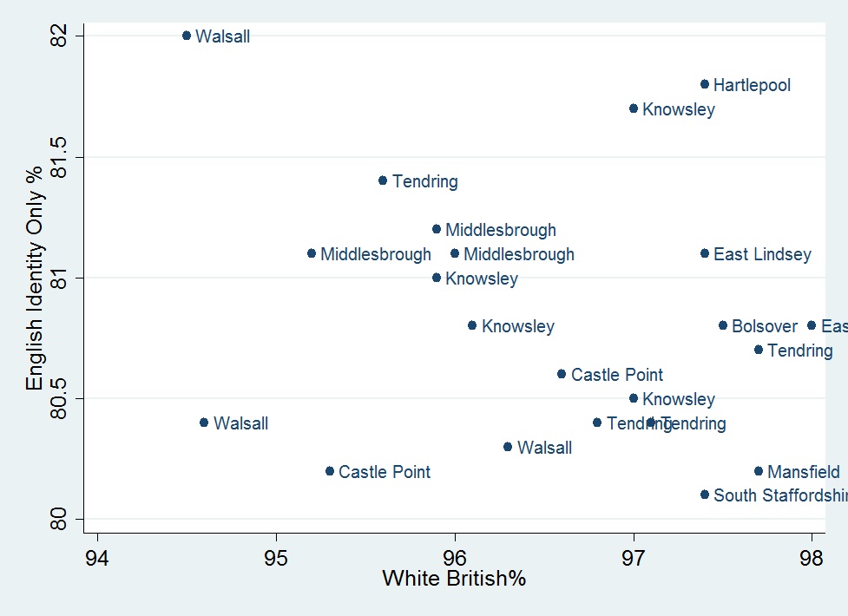Image resolution: width=848 pixels, height=616 pixels.
Task: Select the South Staffordshire point label
Action: pyautogui.click(x=779, y=495)
